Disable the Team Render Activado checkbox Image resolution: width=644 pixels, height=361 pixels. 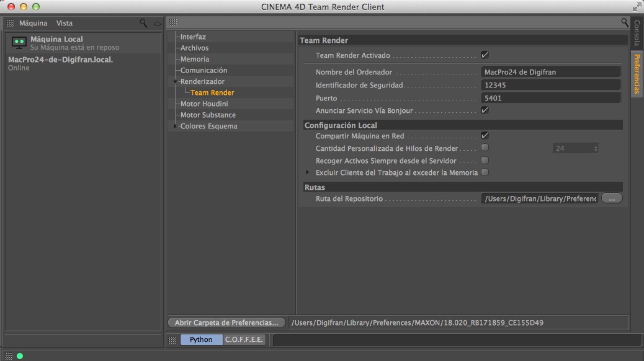pyautogui.click(x=485, y=55)
